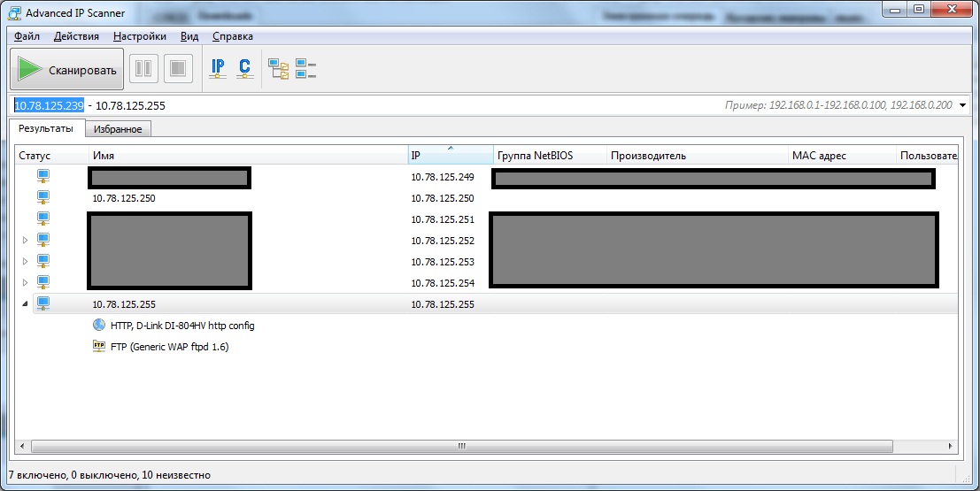
Task: Collapse the 10.78.125.255 host entry
Action: click(25, 304)
